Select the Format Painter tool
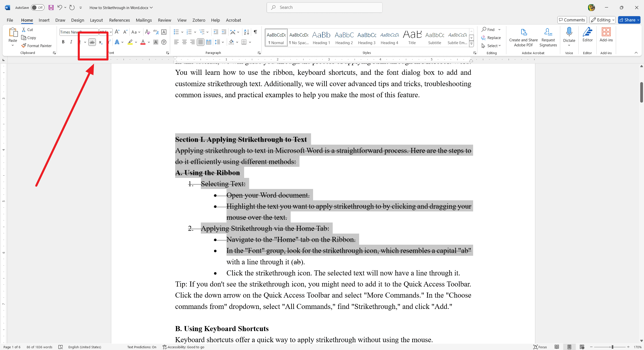 point(36,46)
